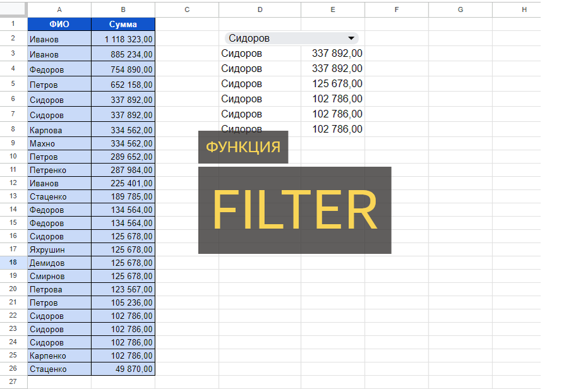The image size is (588, 389).
Task: Click the select-all corner box
Action: (13, 9)
